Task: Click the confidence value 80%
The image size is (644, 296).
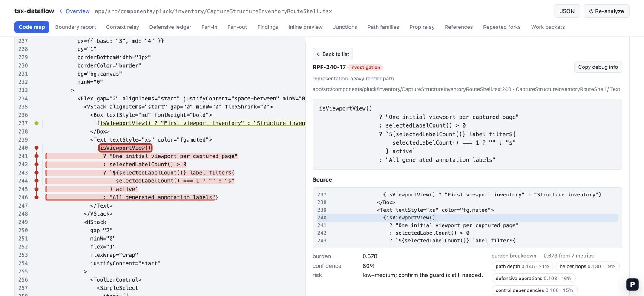Action: tap(368, 266)
